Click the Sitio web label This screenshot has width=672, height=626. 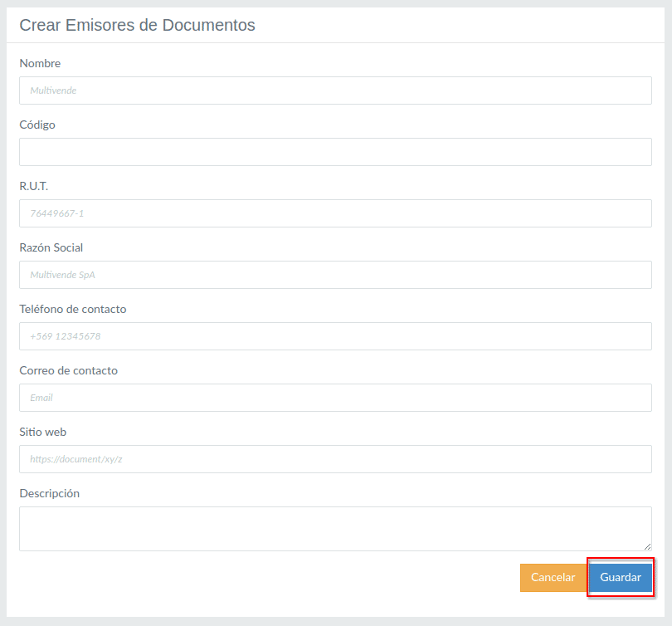tap(43, 432)
